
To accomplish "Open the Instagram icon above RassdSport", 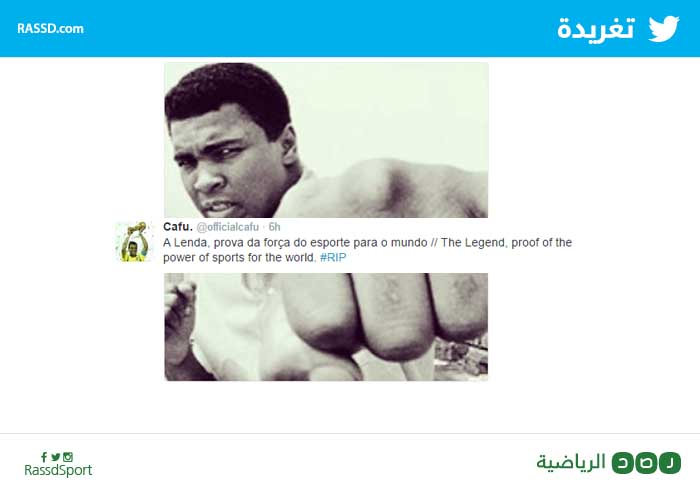I will [68, 457].
